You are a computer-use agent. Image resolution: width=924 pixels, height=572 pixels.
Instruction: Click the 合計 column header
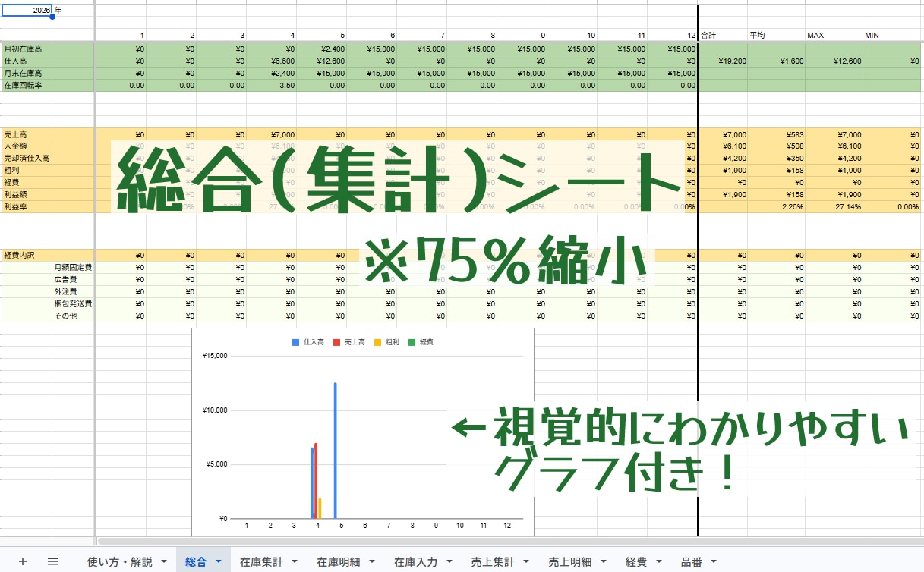pos(708,36)
